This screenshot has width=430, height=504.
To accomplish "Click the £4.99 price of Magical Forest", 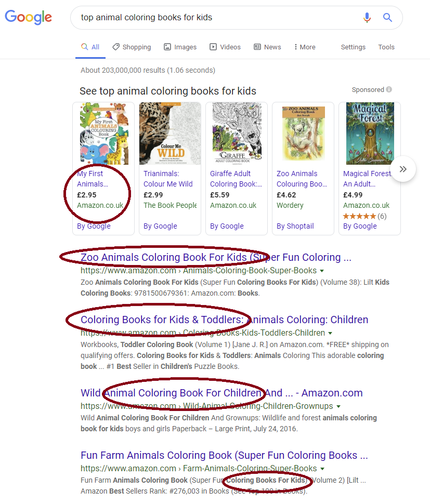I will pos(353,195).
